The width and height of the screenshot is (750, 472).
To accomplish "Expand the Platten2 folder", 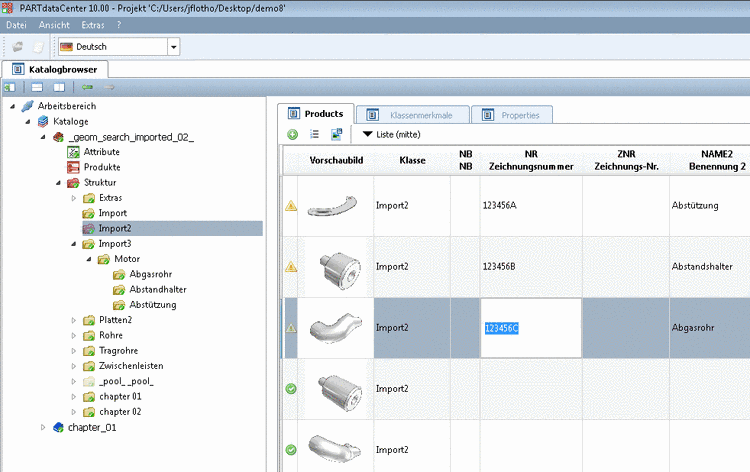I will point(74,320).
